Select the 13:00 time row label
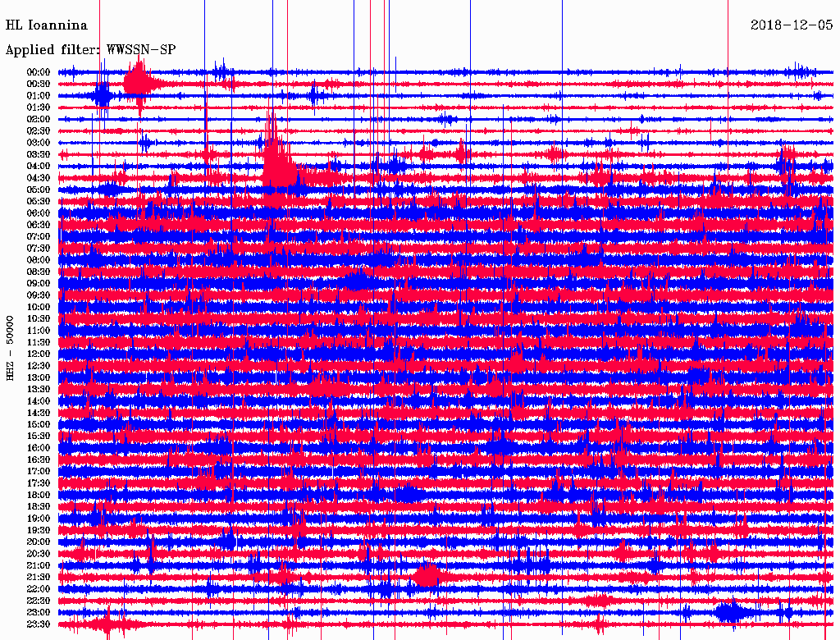 click(x=39, y=378)
